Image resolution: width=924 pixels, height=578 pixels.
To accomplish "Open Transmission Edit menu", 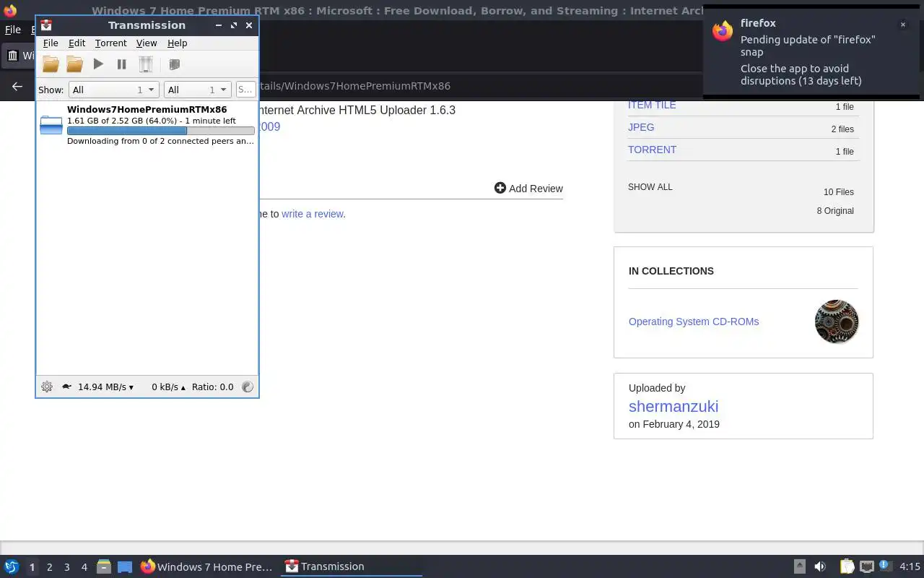I will point(77,43).
